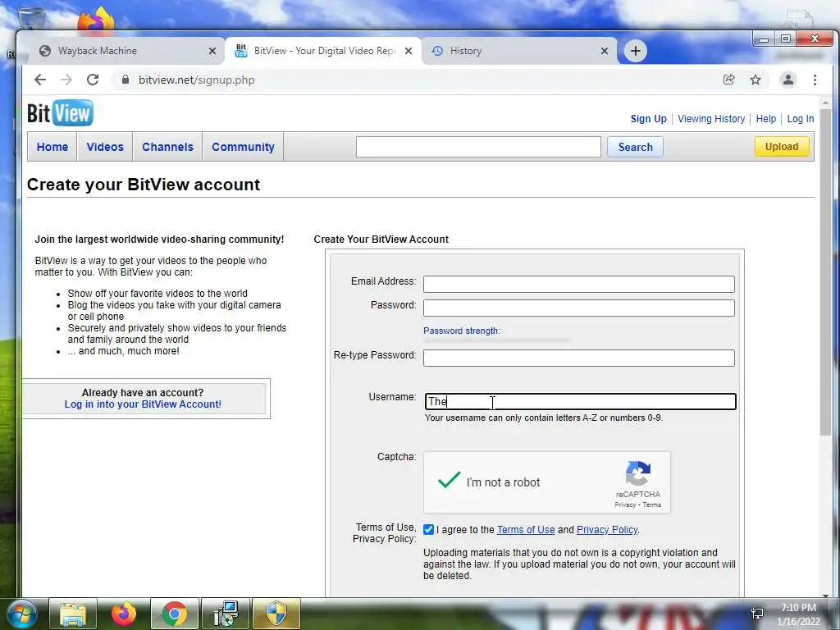Open the Privacy Policy link
This screenshot has width=840, height=630.
pos(607,530)
